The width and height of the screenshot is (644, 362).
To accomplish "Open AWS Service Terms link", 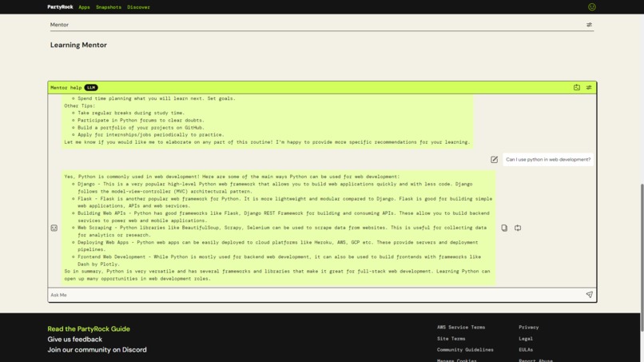I will (x=461, y=327).
